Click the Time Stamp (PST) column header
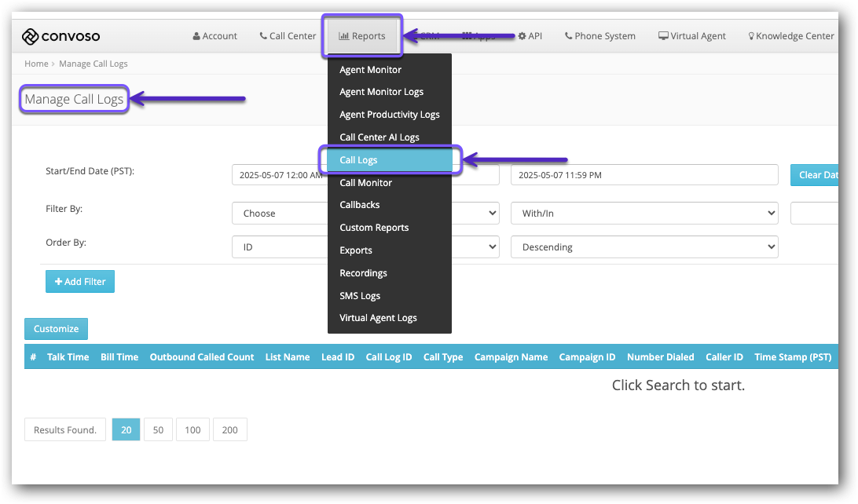This screenshot has height=504, width=858. 793,357
